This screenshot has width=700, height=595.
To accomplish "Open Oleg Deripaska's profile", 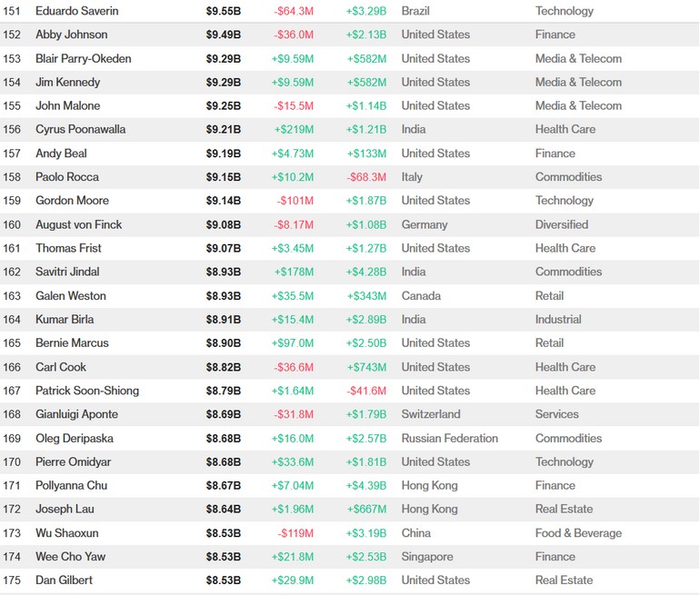I will click(75, 438).
